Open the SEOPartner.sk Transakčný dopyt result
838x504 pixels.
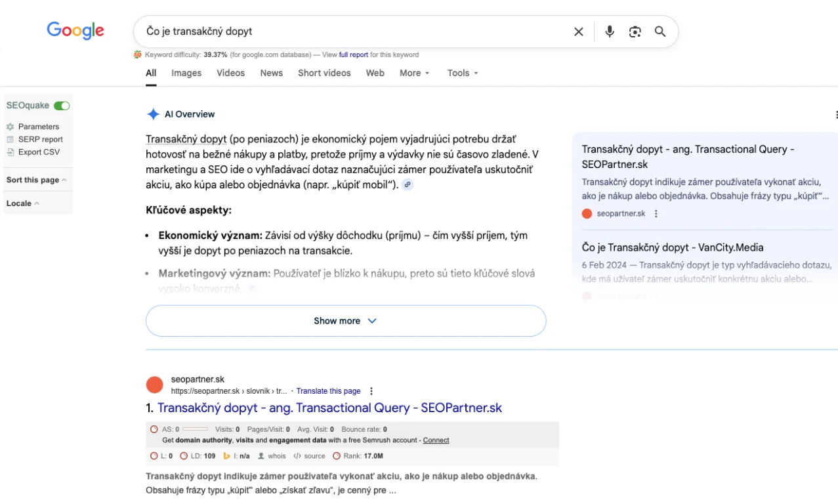point(329,408)
